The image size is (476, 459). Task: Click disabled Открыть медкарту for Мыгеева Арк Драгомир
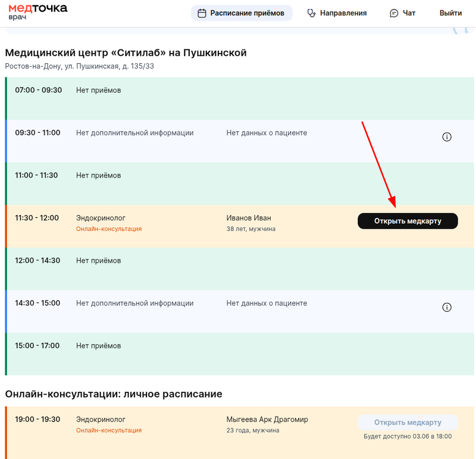click(408, 422)
